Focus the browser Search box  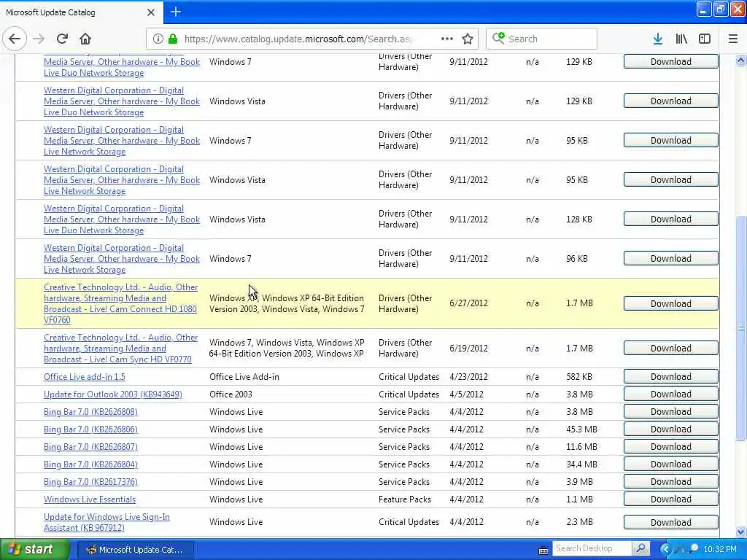[x=541, y=39]
